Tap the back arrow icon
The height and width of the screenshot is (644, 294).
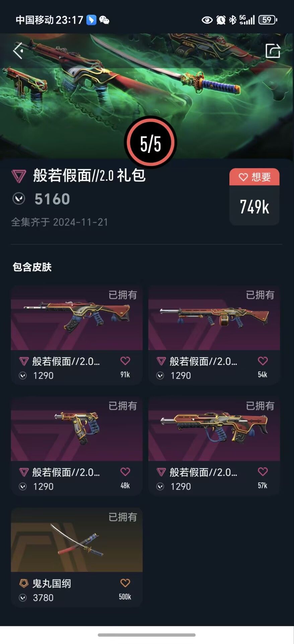(x=18, y=51)
